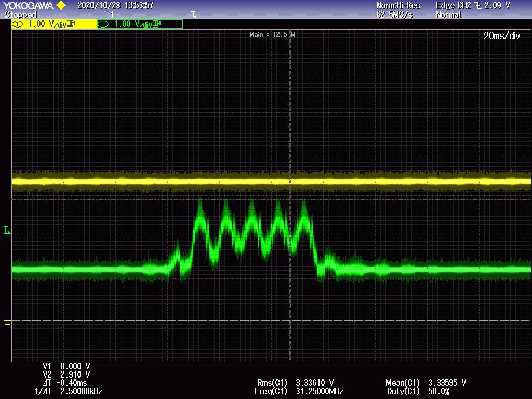
Task: Click the Duty(C1) 50.0% measurement
Action: [418, 391]
